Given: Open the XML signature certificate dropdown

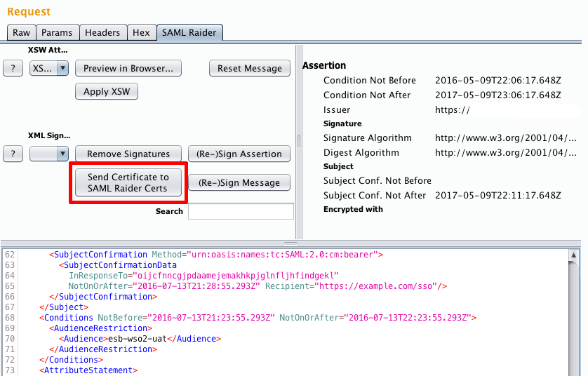Looking at the screenshot, I should coord(49,154).
